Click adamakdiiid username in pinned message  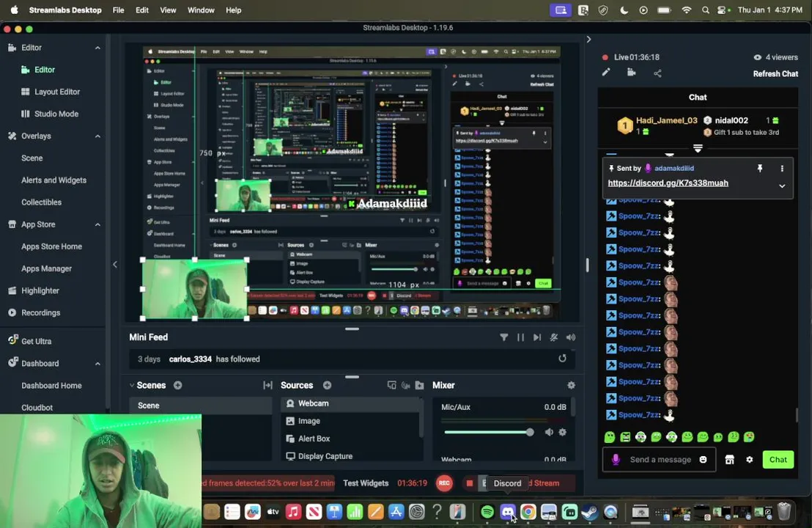(x=673, y=169)
